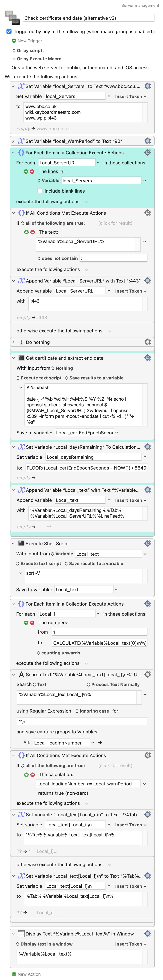Screen dimensions: 163x980
Task: Open the 'does not contain' condition popup
Action: [58, 258]
